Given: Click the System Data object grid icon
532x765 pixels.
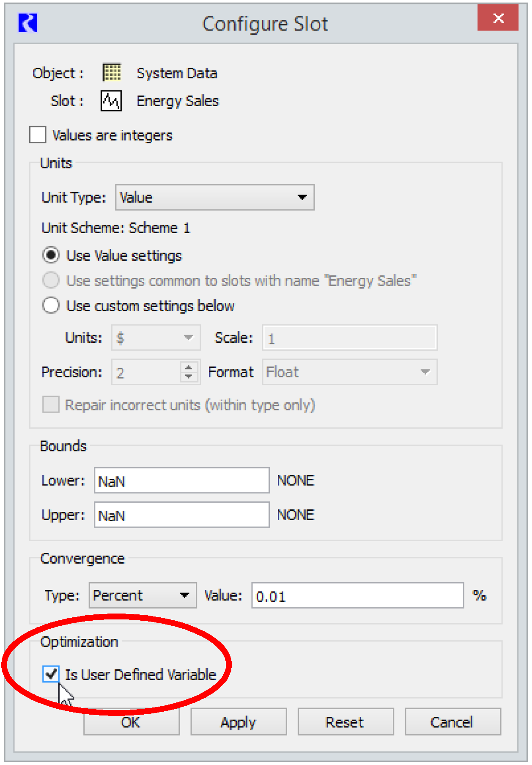Looking at the screenshot, I should tap(112, 72).
